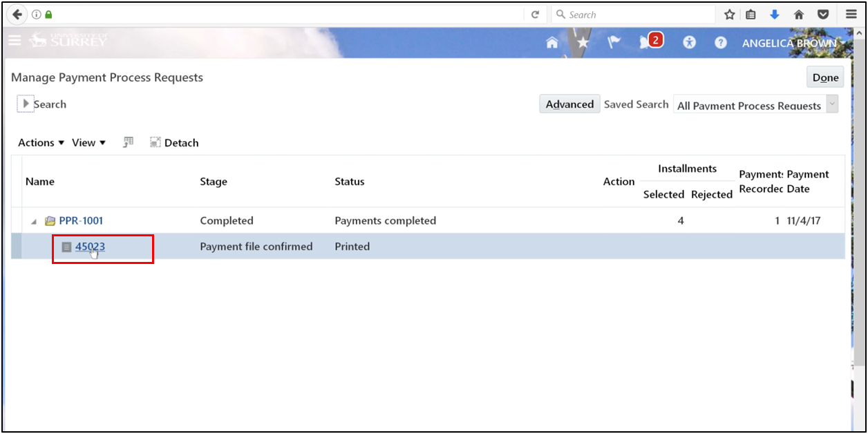
Task: Click the Query By Example table icon
Action: coord(128,142)
